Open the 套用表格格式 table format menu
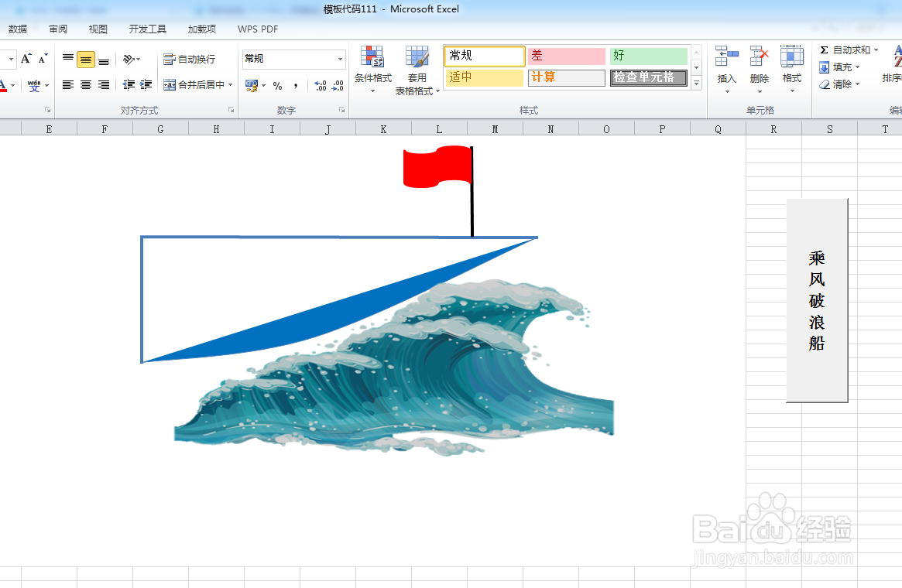902x588 pixels. 417,70
